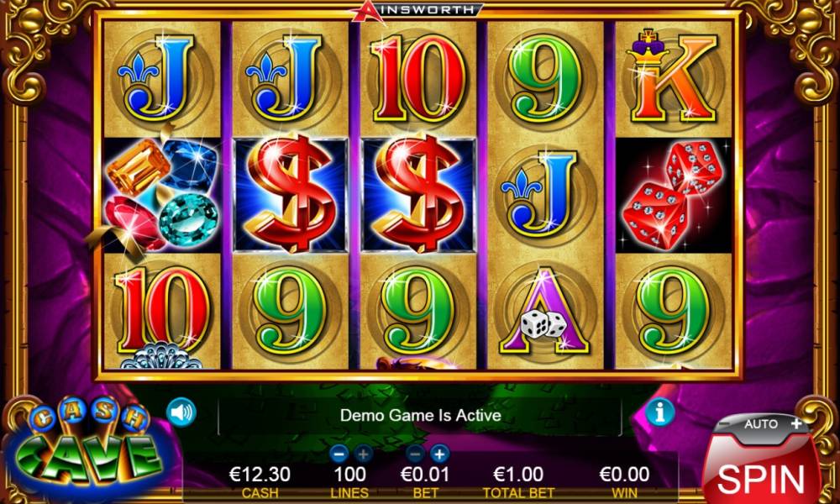Click the €12.30 cash balance
The width and height of the screenshot is (840, 504).
(260, 474)
